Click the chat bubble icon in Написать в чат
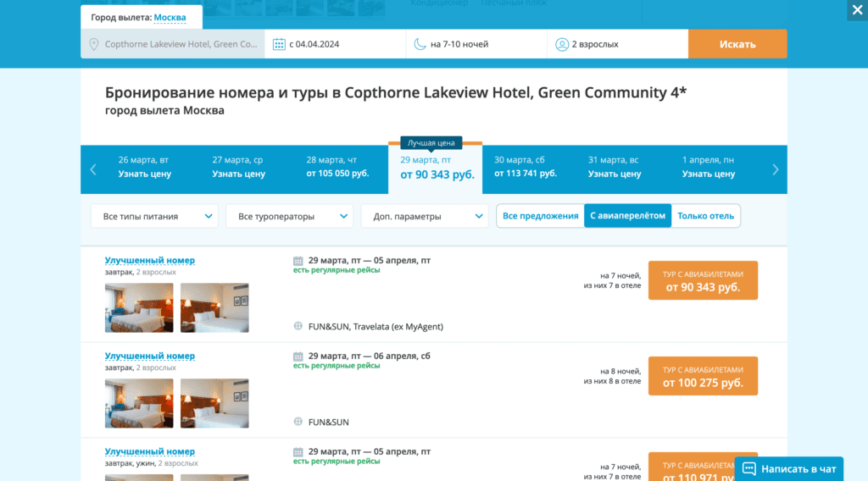The width and height of the screenshot is (868, 481). coord(749,469)
